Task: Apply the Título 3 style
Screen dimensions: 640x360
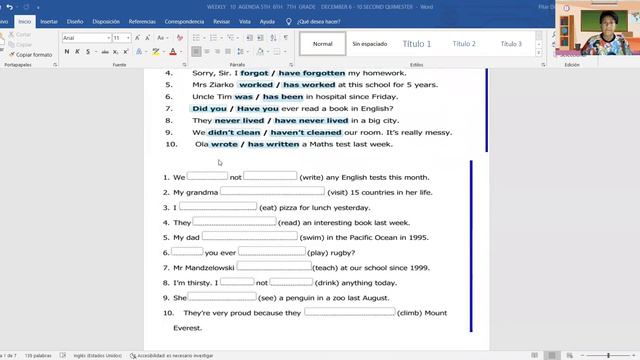Action: click(x=511, y=44)
